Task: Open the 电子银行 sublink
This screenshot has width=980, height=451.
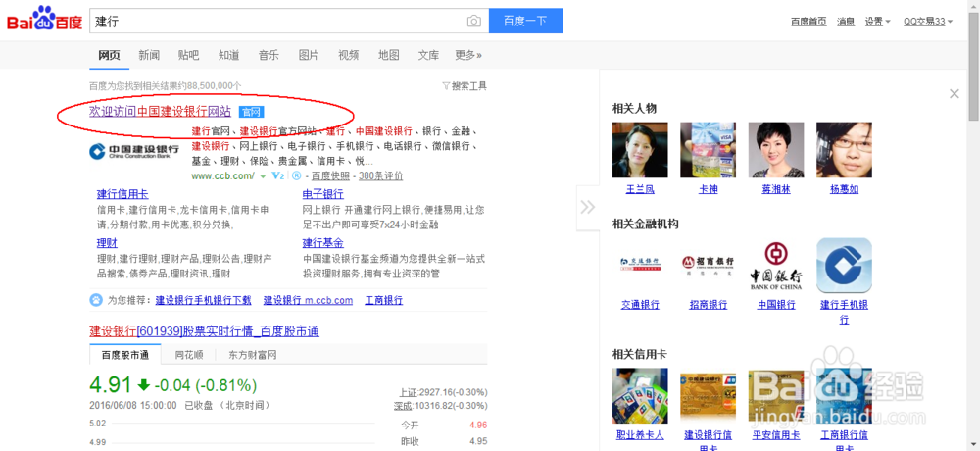Action: click(x=323, y=194)
